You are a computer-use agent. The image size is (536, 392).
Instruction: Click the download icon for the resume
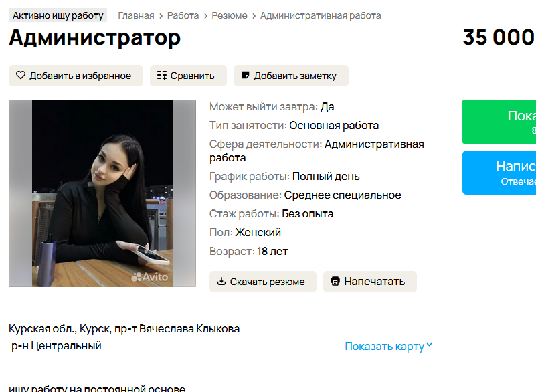[x=221, y=281]
